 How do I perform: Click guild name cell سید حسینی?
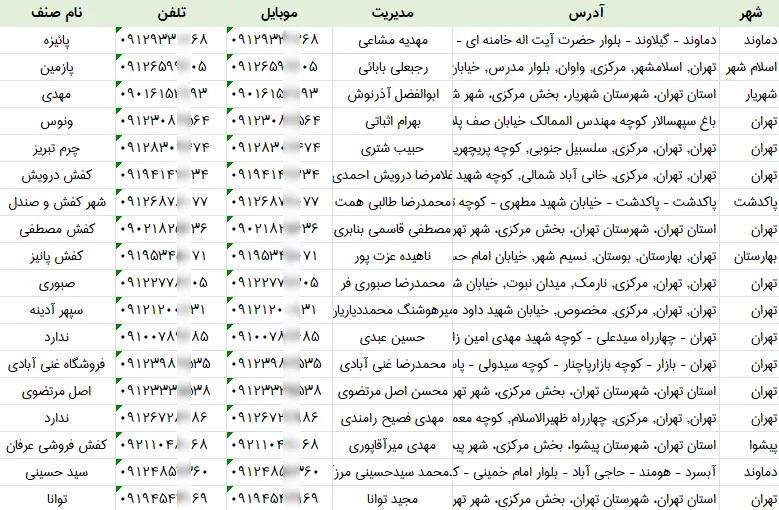click(57, 472)
